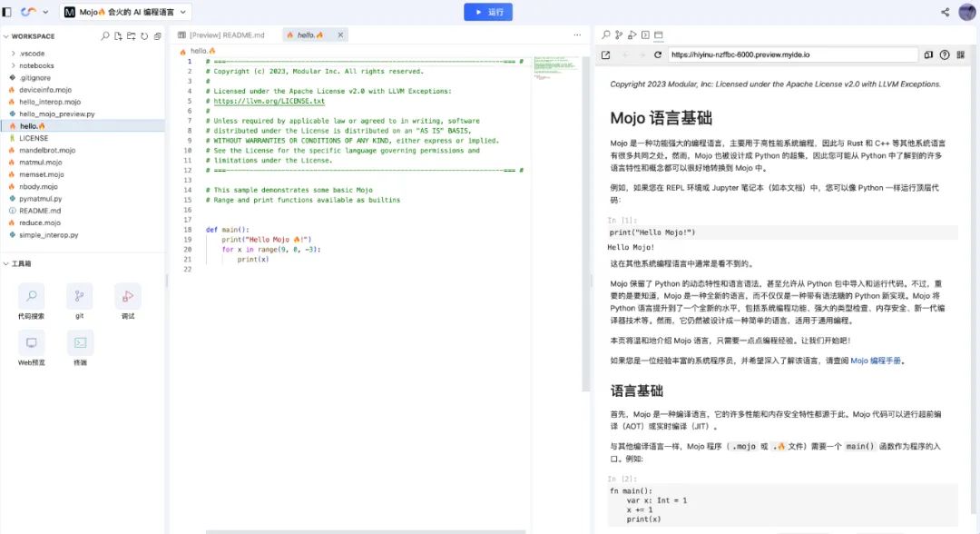The width and height of the screenshot is (980, 534).
Task: Click debug icon in right panel toolbar
Action: point(632,35)
